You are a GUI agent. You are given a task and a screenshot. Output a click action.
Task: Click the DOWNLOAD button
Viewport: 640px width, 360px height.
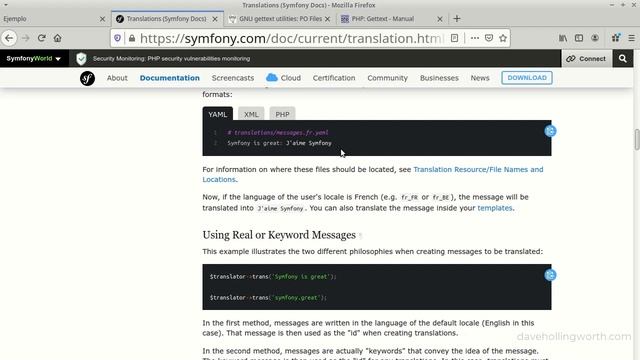(x=527, y=78)
